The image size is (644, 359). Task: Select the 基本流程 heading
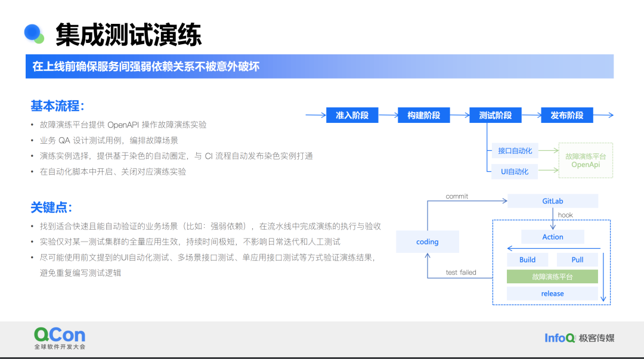57,106
